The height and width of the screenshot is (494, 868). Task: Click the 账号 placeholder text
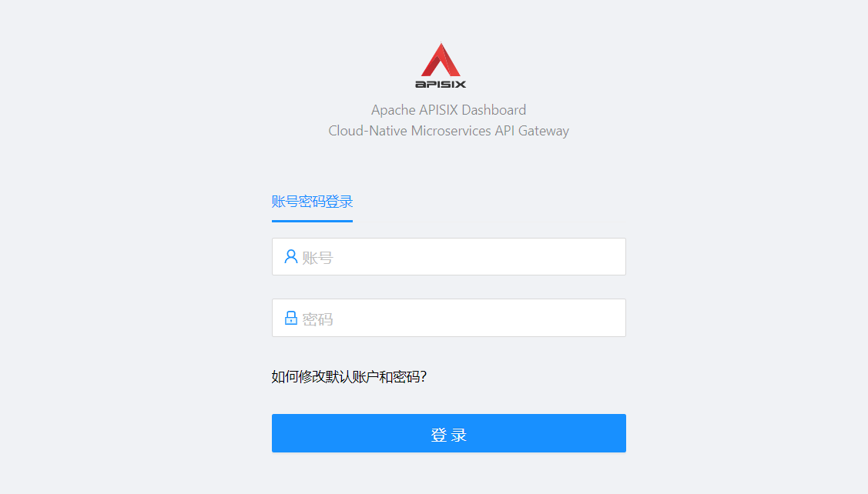(x=317, y=258)
